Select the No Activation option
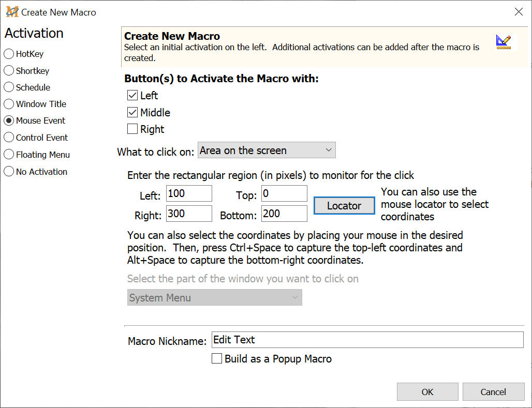Viewport: 532px width, 408px height. tap(9, 172)
